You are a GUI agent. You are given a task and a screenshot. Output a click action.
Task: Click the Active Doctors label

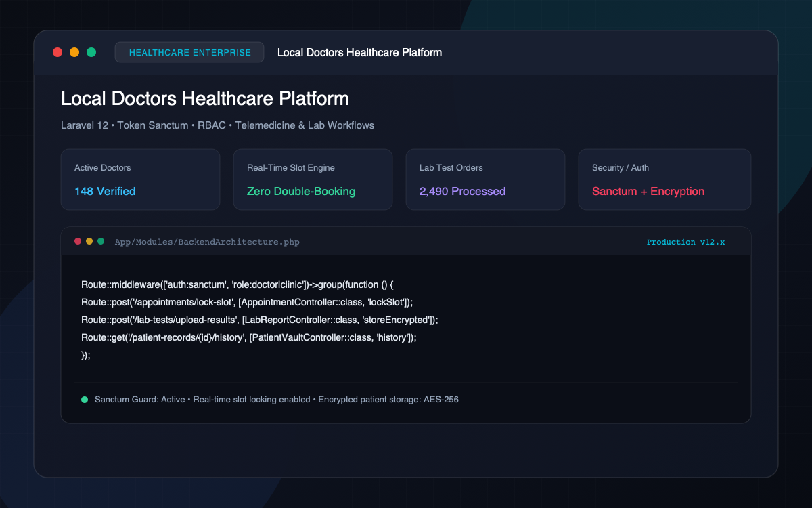pos(103,167)
